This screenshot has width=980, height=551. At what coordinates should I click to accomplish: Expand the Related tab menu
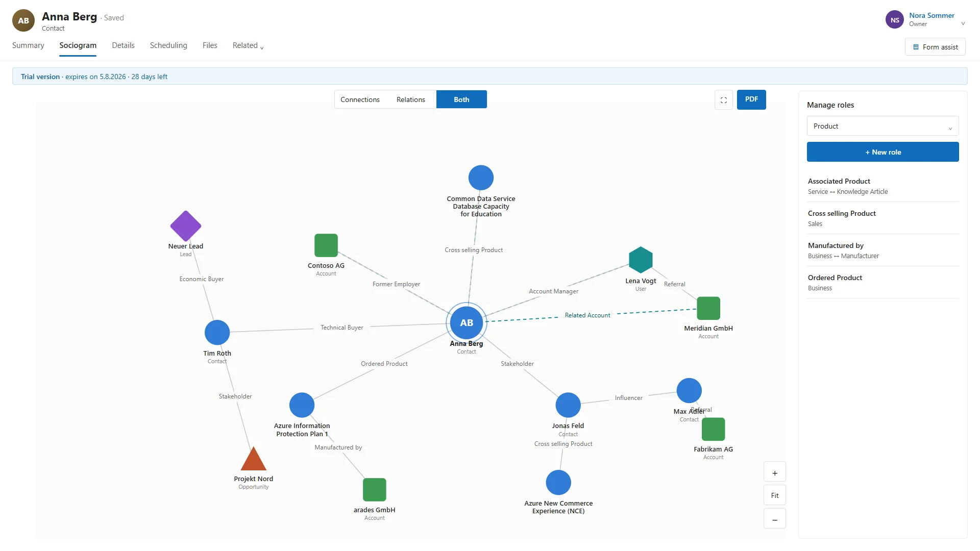click(248, 45)
